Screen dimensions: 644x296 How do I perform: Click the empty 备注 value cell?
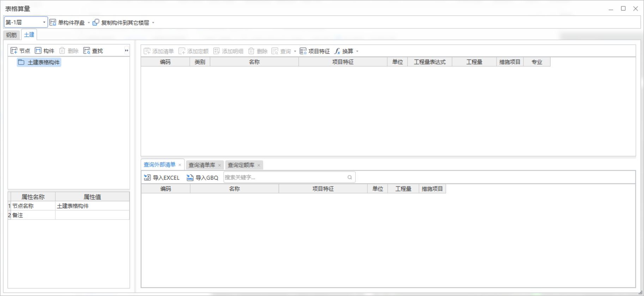point(92,215)
